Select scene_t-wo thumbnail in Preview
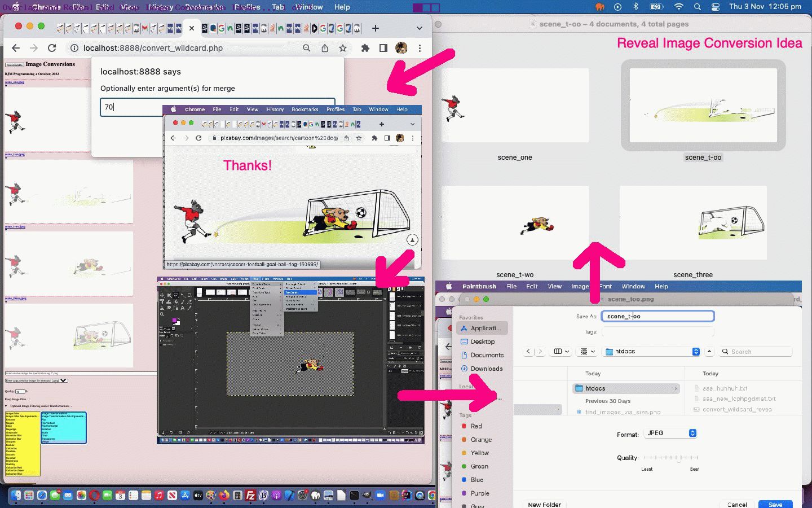The width and height of the screenshot is (812, 508). pos(515,222)
